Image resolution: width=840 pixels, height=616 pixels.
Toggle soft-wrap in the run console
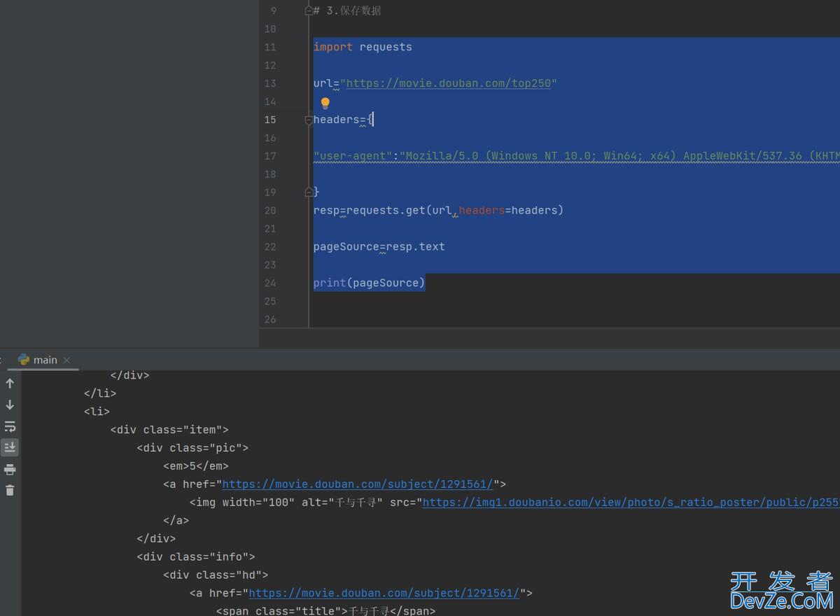click(10, 426)
